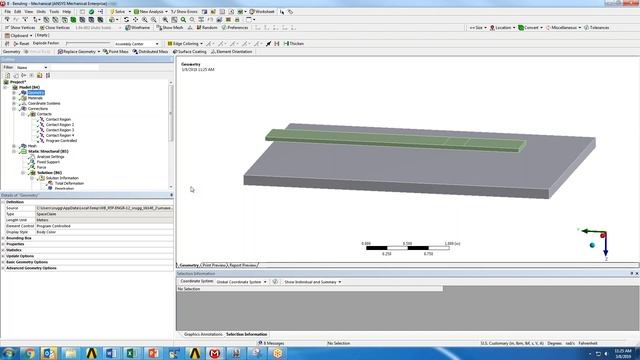
Task: Select Total Deformation in the tree
Action: coord(69,183)
